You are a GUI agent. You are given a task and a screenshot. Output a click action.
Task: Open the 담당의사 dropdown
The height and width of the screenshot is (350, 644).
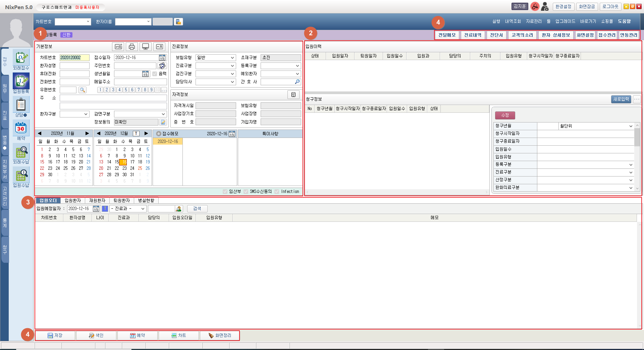point(216,82)
